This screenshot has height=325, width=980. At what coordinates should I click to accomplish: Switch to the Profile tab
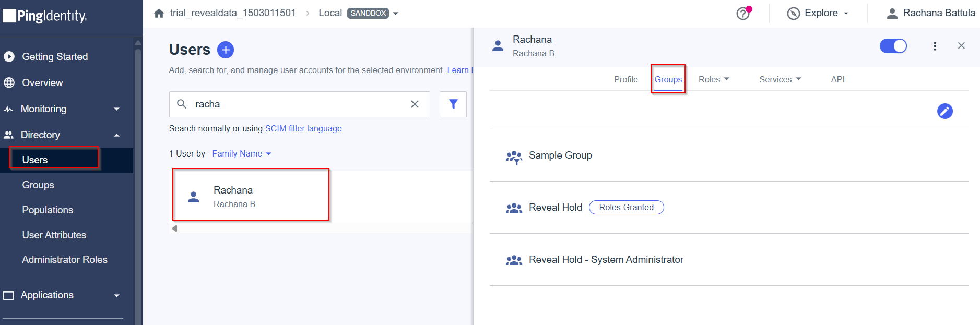pyautogui.click(x=625, y=79)
